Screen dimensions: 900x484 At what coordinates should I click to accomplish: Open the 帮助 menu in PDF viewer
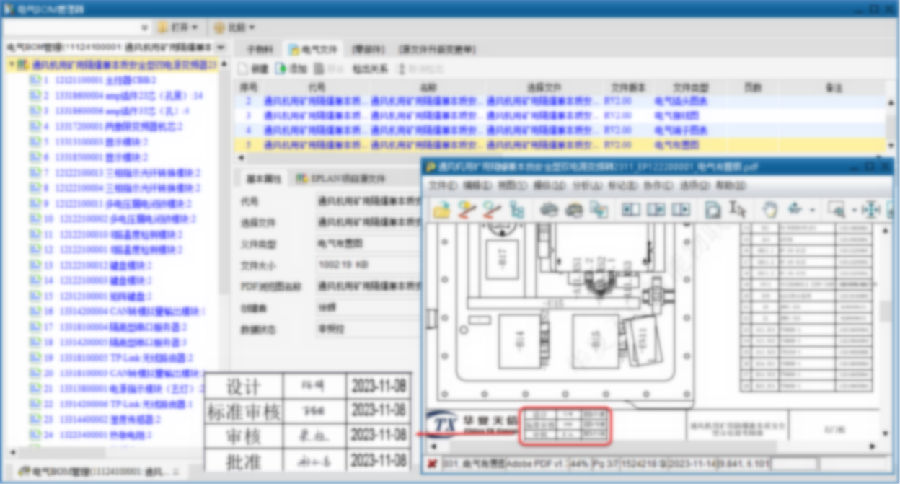coord(731,185)
